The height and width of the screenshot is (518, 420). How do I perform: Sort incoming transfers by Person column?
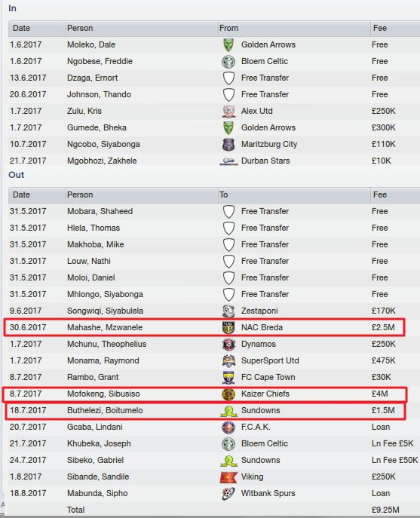pyautogui.click(x=142, y=29)
